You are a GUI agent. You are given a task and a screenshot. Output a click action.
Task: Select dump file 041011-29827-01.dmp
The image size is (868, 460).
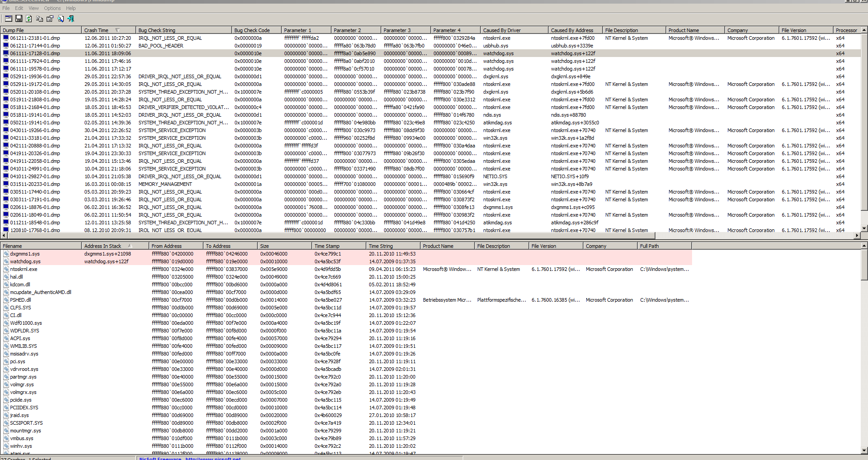pyautogui.click(x=35, y=176)
